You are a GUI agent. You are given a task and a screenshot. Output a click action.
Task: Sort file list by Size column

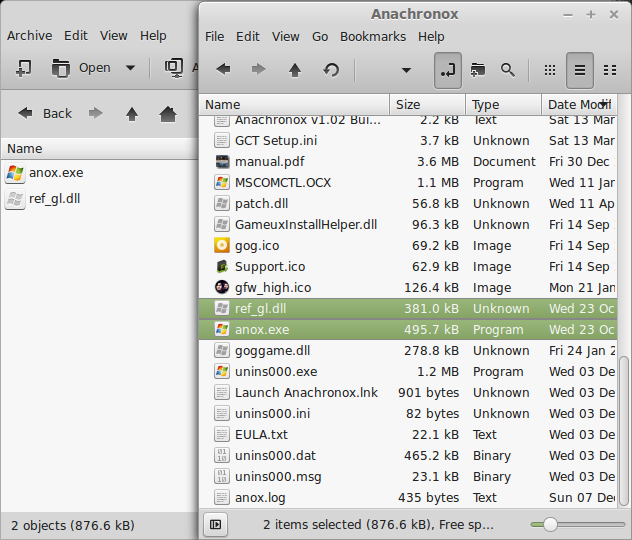pyautogui.click(x=427, y=105)
